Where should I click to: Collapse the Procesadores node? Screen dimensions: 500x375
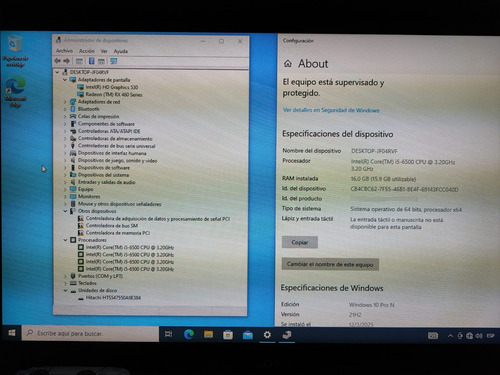coord(65,240)
